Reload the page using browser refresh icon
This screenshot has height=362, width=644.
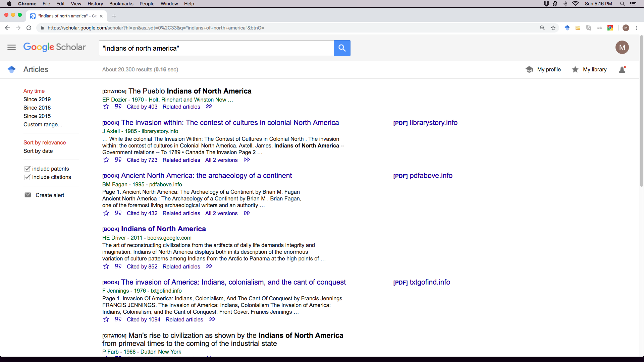tap(29, 28)
